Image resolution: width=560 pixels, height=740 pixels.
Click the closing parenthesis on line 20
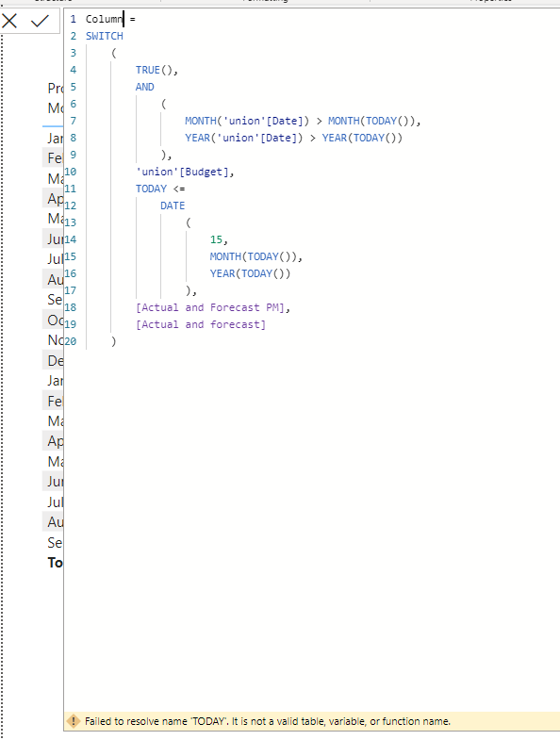coord(113,341)
